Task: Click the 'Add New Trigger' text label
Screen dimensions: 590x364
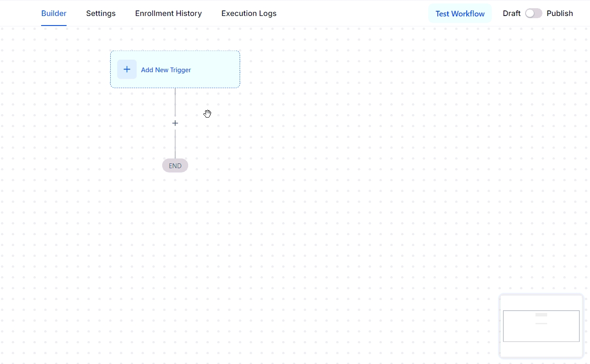Action: click(166, 70)
